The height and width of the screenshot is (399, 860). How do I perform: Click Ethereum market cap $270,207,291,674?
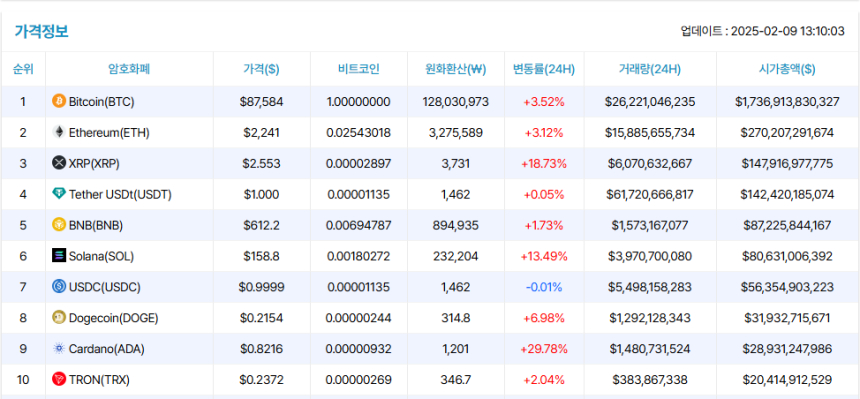[787, 132]
